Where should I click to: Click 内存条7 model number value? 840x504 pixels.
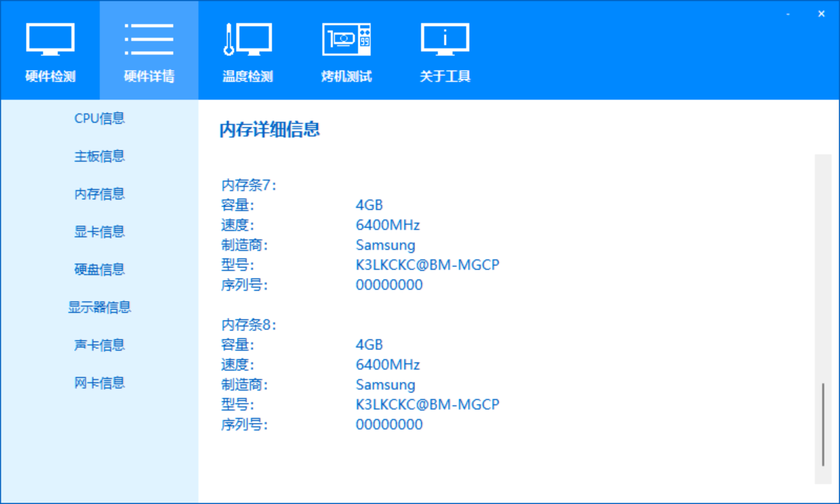coord(427,265)
